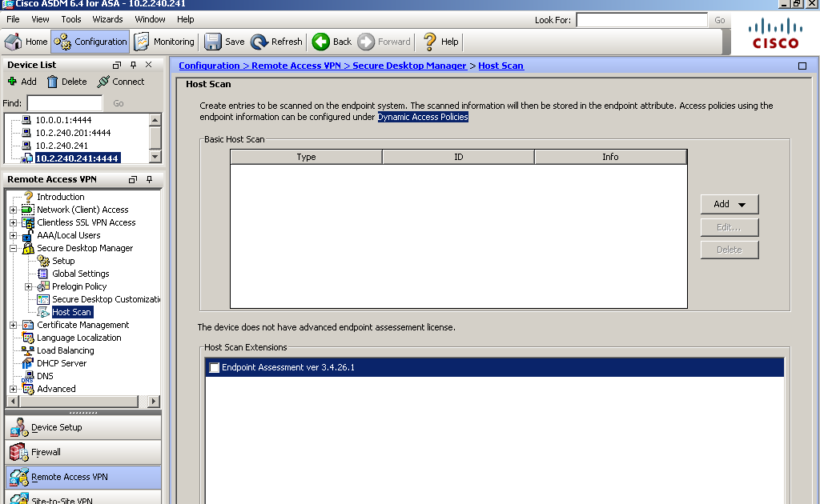Viewport: 820px width, 504px height.
Task: Open the View menu
Action: pyautogui.click(x=40, y=19)
